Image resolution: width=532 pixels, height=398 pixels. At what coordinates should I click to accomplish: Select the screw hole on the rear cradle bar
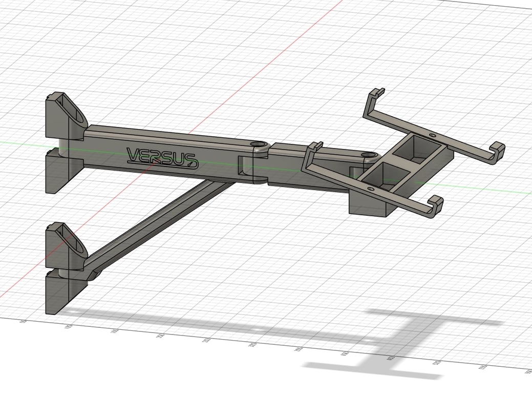pyautogui.click(x=432, y=135)
